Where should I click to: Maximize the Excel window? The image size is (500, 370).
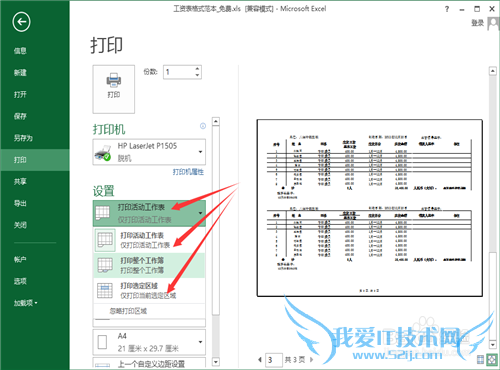pyautogui.click(x=477, y=9)
